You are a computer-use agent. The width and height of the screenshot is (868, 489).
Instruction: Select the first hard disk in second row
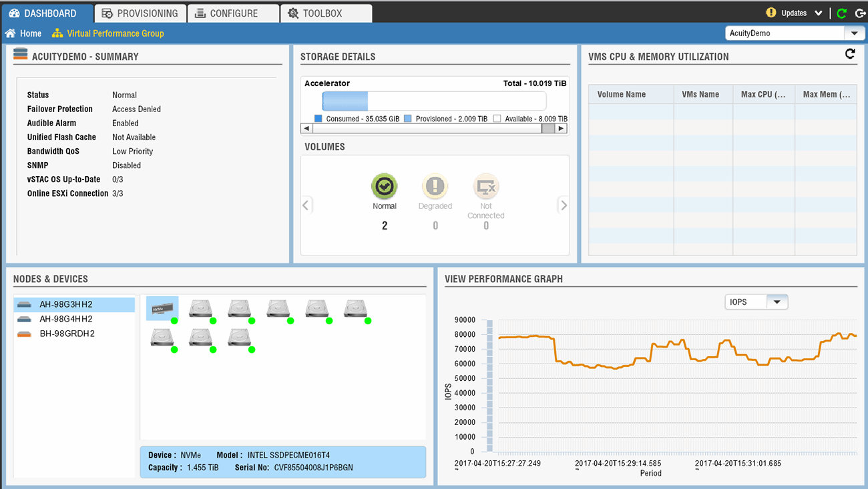(x=162, y=338)
